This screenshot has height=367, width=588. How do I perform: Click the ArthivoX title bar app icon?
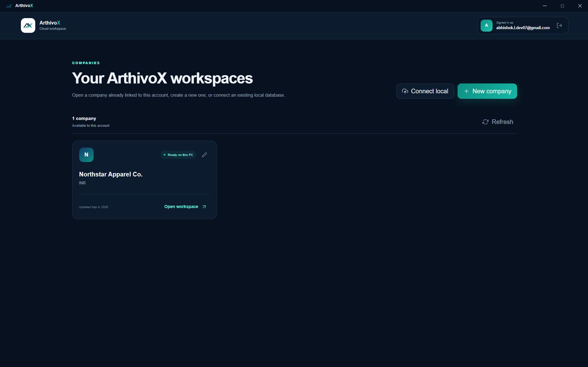[x=9, y=6]
